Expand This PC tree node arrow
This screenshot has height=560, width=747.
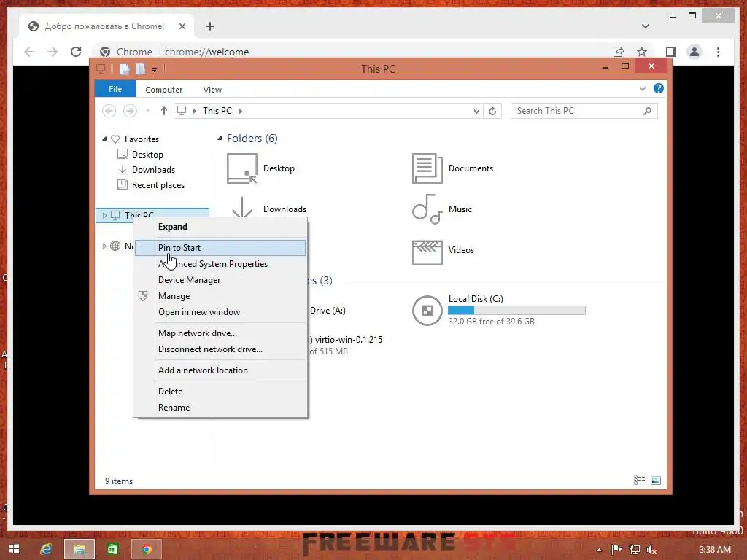tap(104, 215)
